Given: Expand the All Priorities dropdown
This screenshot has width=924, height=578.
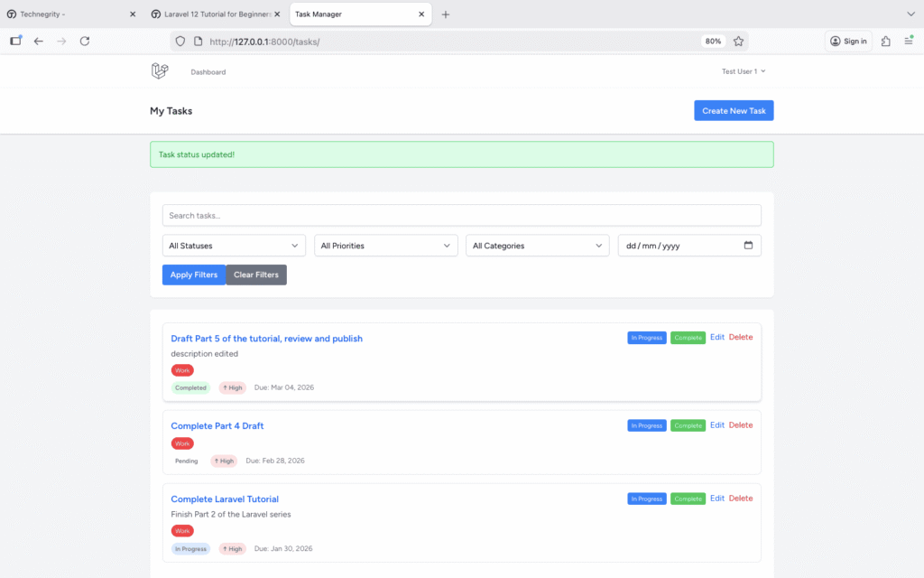Looking at the screenshot, I should tap(385, 246).
